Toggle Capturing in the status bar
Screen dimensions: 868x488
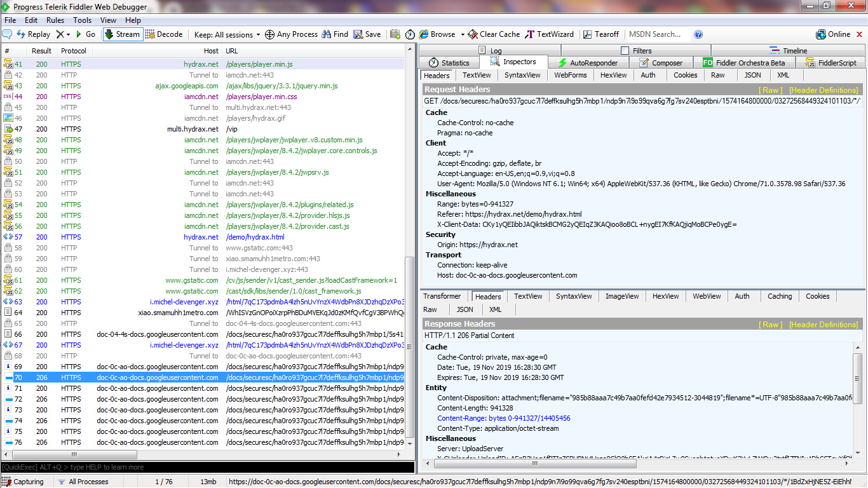pos(24,482)
